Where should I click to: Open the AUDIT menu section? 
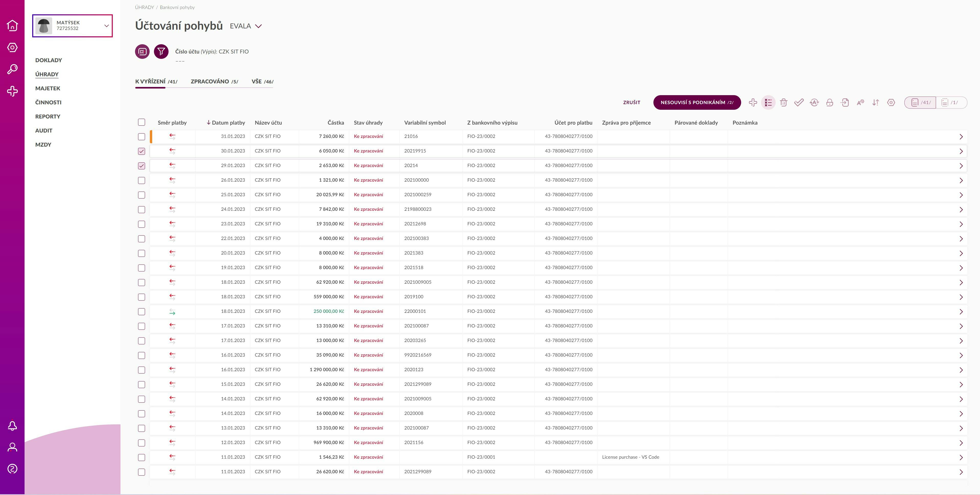point(44,130)
